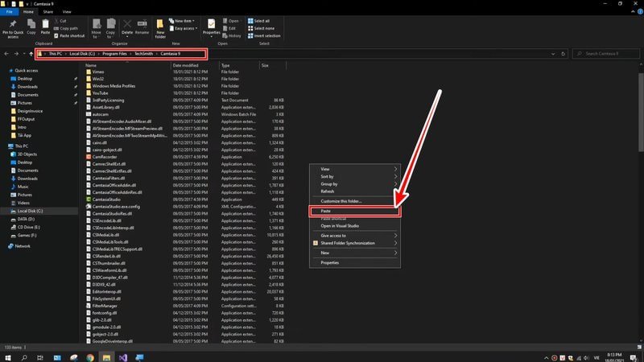Click Select all in the ribbon
The image size is (644, 362).
pyautogui.click(x=258, y=21)
